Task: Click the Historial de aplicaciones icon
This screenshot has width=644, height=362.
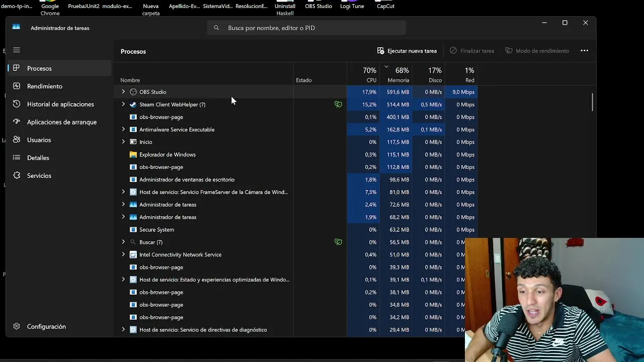Action: point(17,104)
